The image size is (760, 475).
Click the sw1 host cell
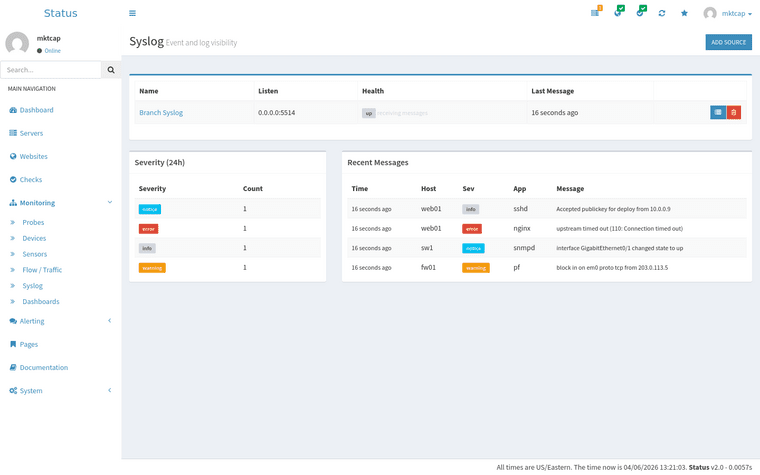click(x=427, y=248)
